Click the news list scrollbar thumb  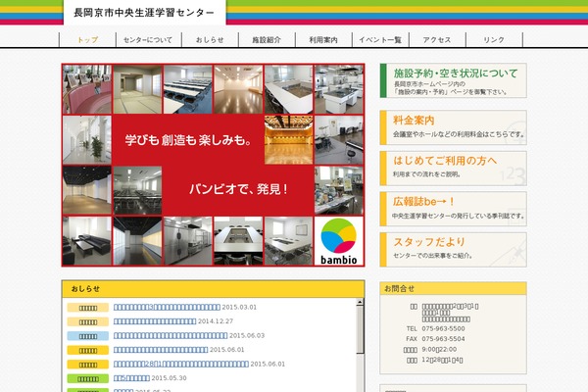point(360,329)
